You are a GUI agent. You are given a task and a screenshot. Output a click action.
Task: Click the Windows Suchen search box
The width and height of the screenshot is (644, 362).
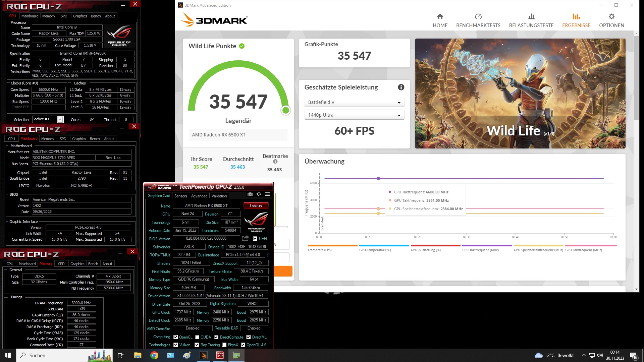[65, 355]
